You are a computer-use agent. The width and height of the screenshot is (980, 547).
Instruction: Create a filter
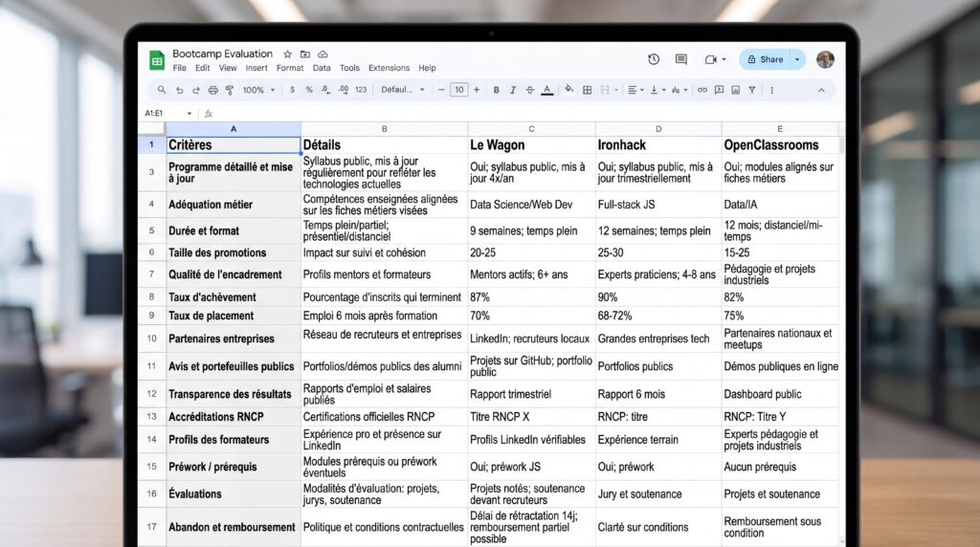click(x=752, y=90)
